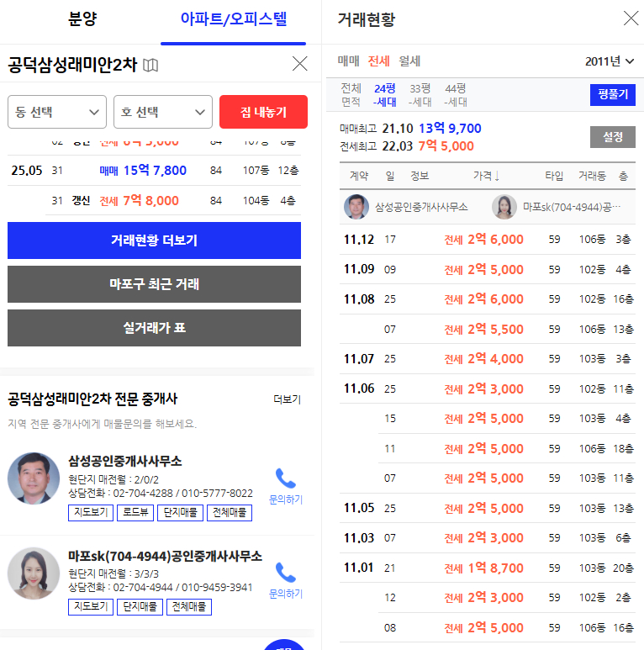Filter by 전체 면적
The image size is (644, 650).
351,95
